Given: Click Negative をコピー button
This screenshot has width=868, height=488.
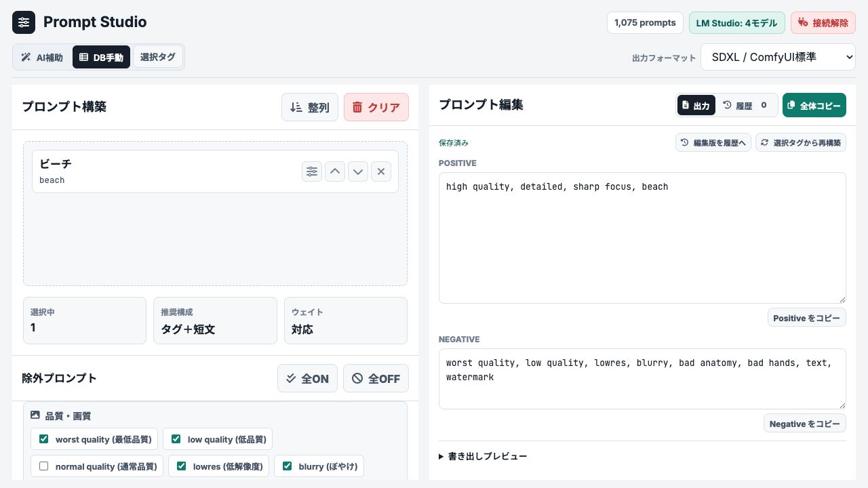Looking at the screenshot, I should [x=805, y=423].
